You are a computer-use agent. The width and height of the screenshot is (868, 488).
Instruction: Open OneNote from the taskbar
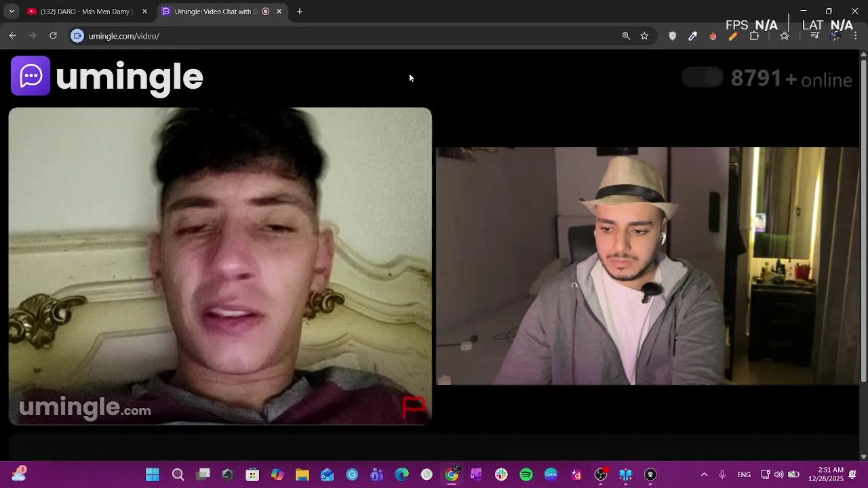pos(476,474)
